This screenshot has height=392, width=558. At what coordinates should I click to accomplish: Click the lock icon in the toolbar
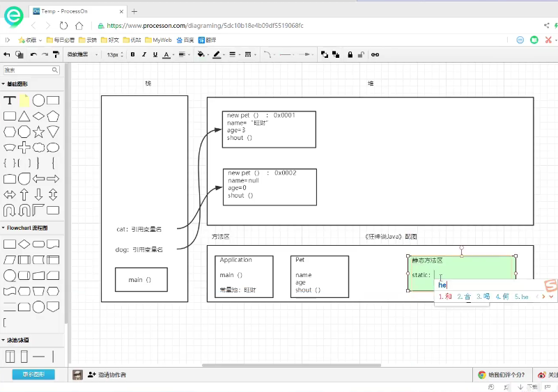[350, 54]
